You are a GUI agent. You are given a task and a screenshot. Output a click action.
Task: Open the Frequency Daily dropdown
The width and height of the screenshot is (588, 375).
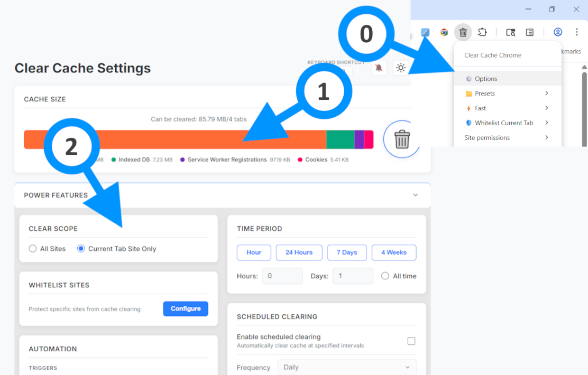347,367
